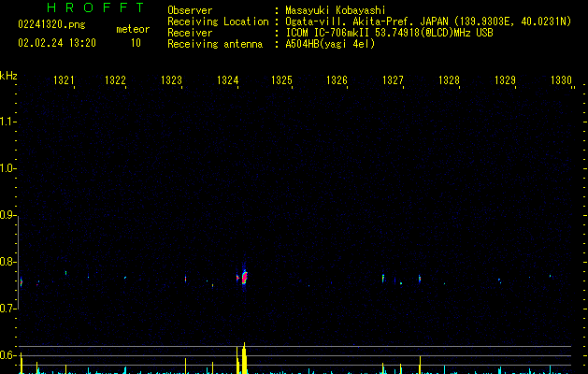The width and height of the screenshot is (588, 374).
Task: Click the kHz axis unit label
Action: pos(8,76)
